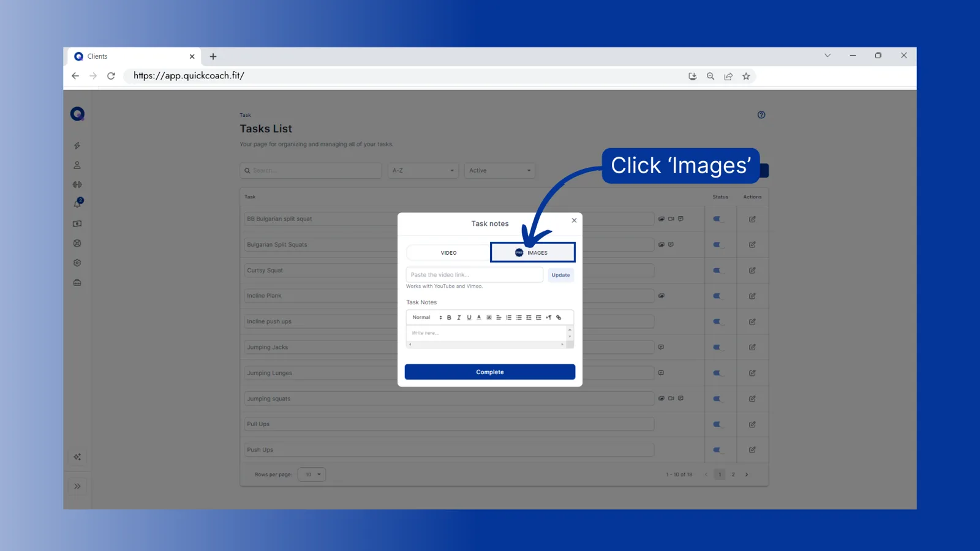
Task: Click the 'Paste the video link' field
Action: pos(474,275)
